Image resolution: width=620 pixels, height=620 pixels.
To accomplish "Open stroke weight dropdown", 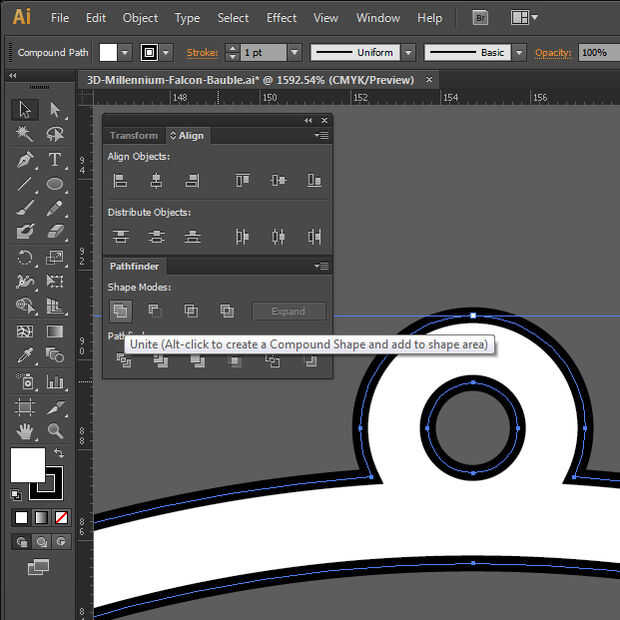I will click(x=294, y=53).
